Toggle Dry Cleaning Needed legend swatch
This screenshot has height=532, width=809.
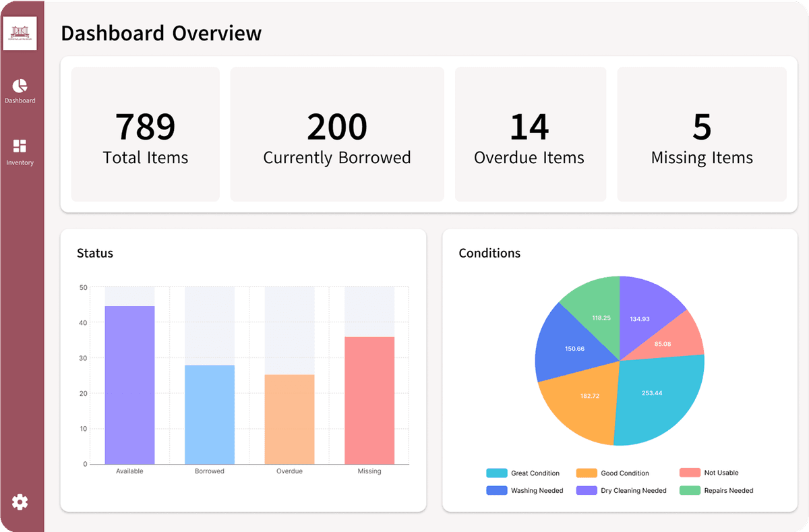(x=587, y=491)
